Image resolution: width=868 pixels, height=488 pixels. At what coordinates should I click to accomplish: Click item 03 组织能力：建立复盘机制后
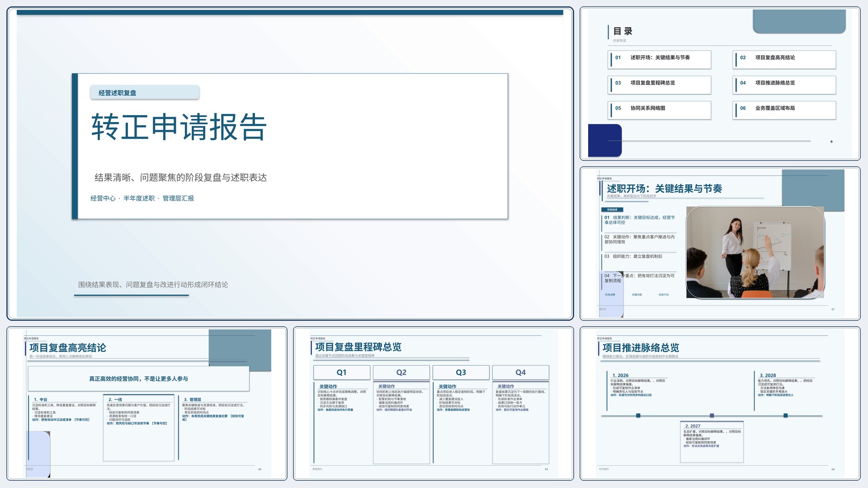(633, 256)
